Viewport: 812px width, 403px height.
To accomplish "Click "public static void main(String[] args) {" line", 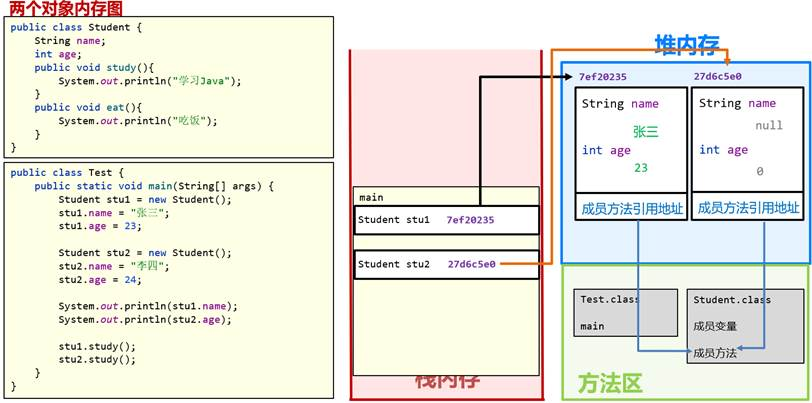I will pos(154,186).
